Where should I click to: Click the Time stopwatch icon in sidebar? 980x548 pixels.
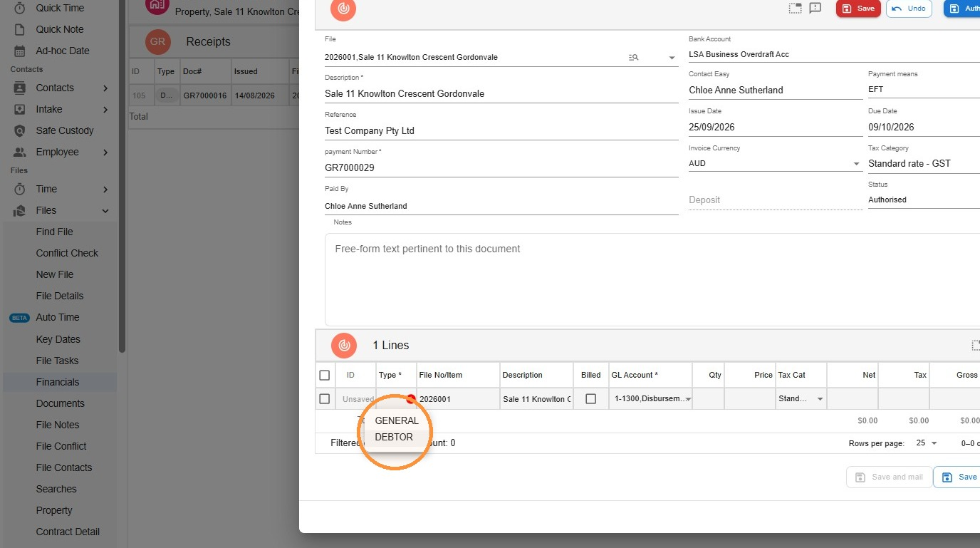20,189
